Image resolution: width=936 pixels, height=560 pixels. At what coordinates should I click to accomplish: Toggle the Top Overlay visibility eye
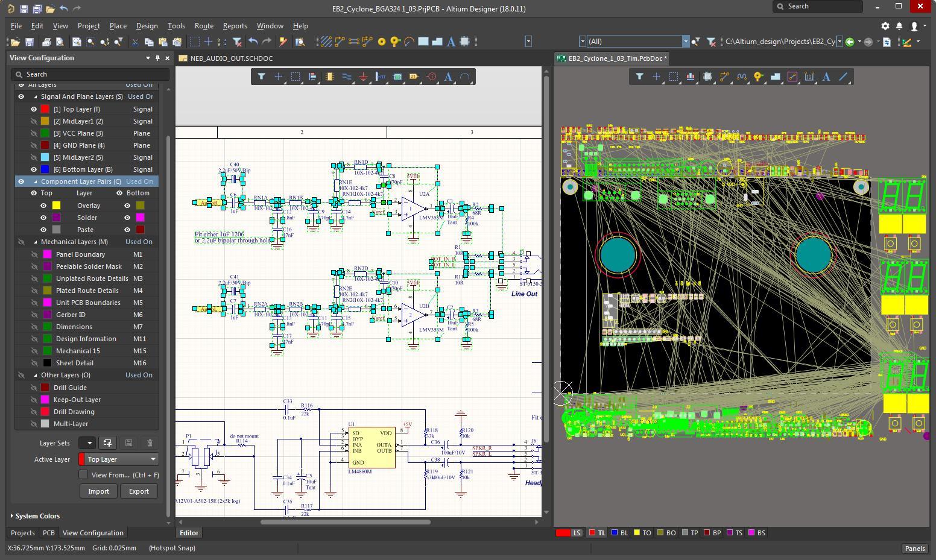pyautogui.click(x=43, y=206)
